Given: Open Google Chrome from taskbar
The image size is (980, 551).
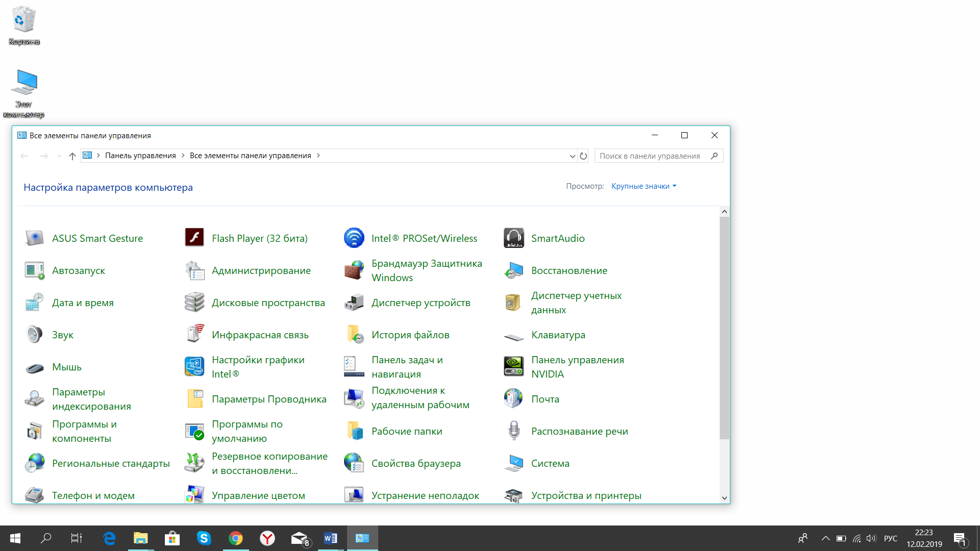Looking at the screenshot, I should [x=236, y=538].
